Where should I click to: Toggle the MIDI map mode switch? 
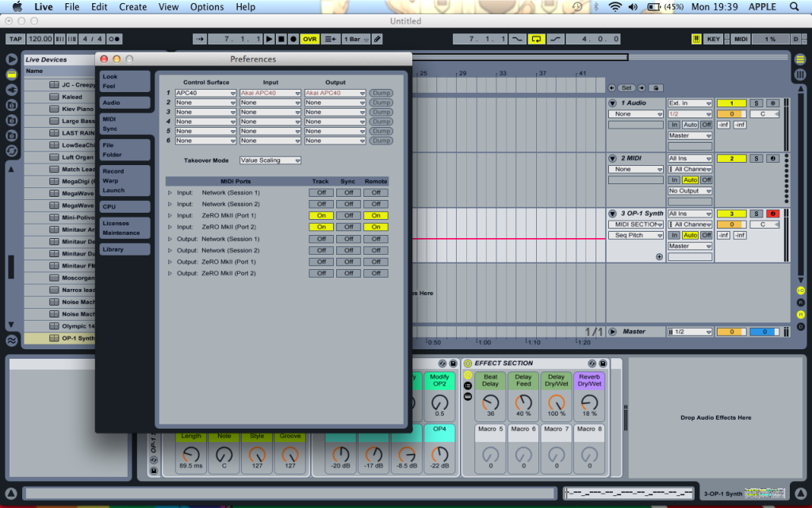[741, 39]
